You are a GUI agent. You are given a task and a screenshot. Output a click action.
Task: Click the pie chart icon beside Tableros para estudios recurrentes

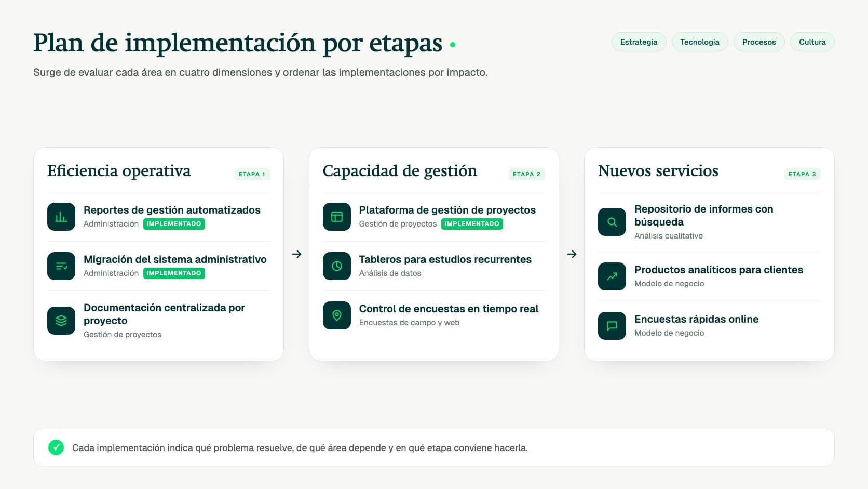(337, 266)
